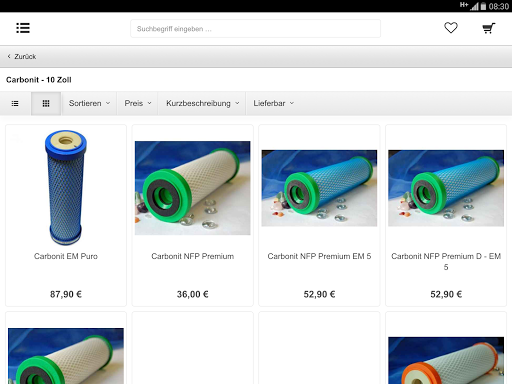Open the Carbonit EM Puro product image
Screen dimensions: 512x384
[x=66, y=187]
